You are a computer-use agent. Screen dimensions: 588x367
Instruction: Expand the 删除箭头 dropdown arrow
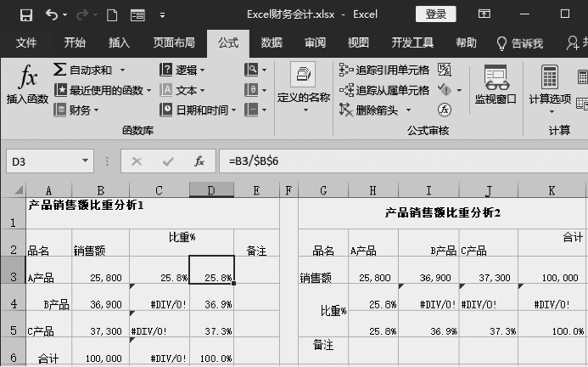coord(408,110)
